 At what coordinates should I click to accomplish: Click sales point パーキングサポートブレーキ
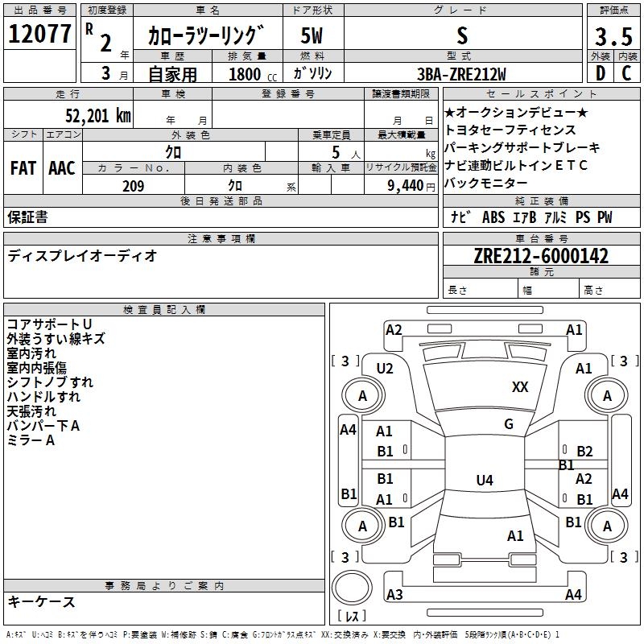click(x=522, y=147)
